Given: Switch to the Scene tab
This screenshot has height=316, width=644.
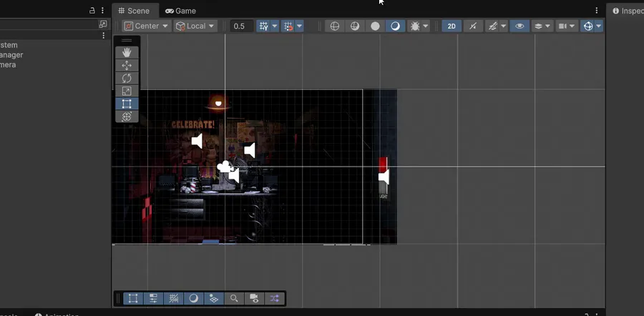Looking at the screenshot, I should (134, 11).
